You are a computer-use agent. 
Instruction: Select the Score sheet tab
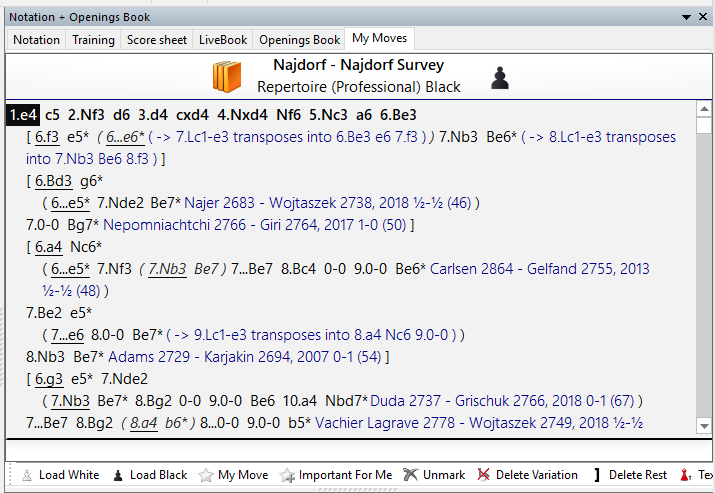(157, 40)
